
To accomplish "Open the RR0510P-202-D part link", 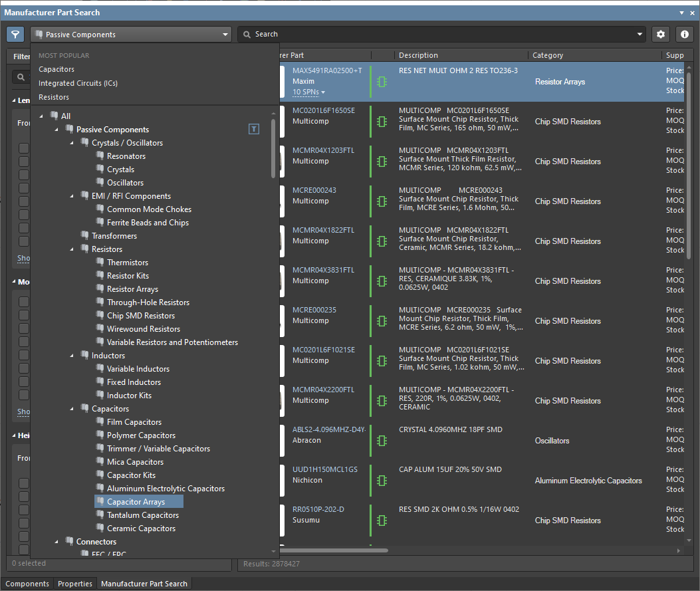I will (x=318, y=509).
